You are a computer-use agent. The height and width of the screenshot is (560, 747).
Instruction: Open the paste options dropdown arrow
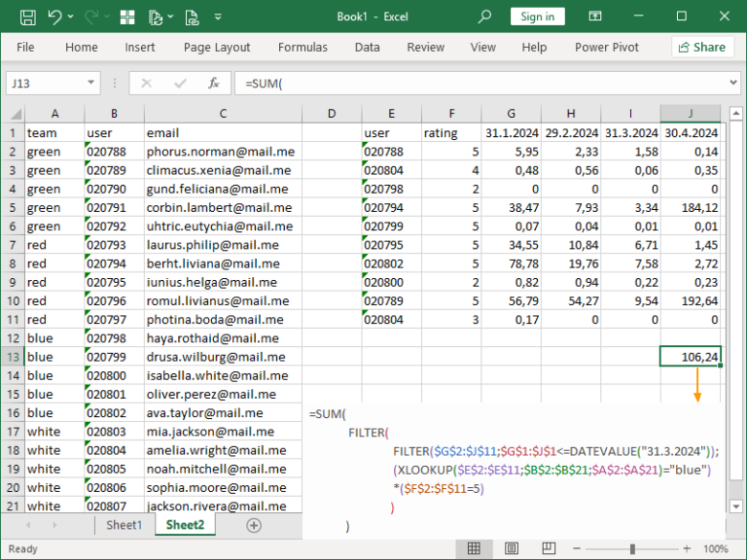tap(170, 17)
